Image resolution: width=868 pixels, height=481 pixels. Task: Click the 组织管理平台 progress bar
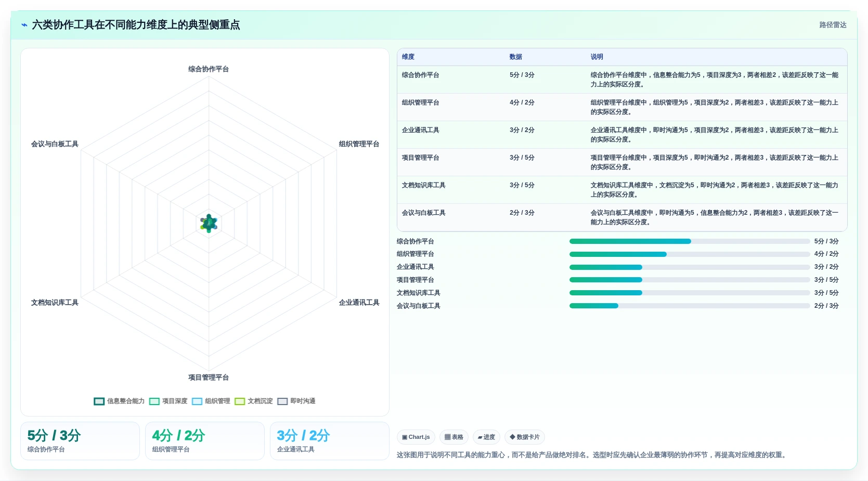[x=690, y=254]
